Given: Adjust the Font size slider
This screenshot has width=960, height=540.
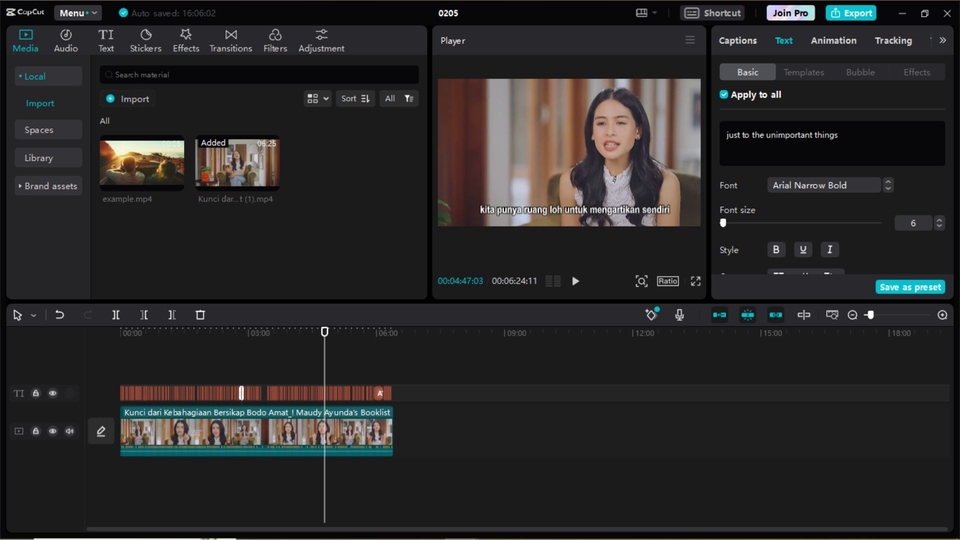Looking at the screenshot, I should [723, 223].
